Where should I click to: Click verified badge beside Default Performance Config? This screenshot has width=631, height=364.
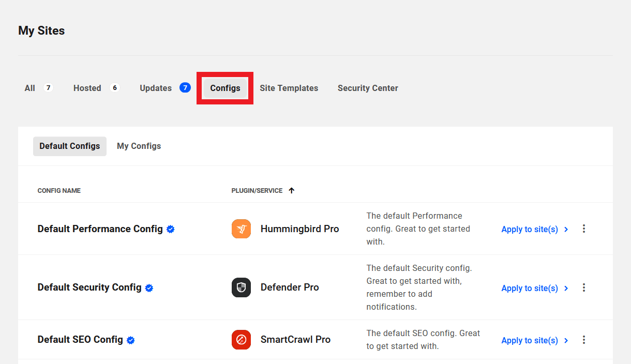[x=171, y=229]
